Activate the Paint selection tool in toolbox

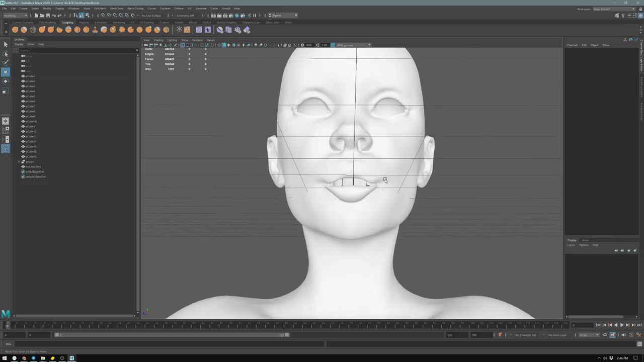click(x=6, y=62)
